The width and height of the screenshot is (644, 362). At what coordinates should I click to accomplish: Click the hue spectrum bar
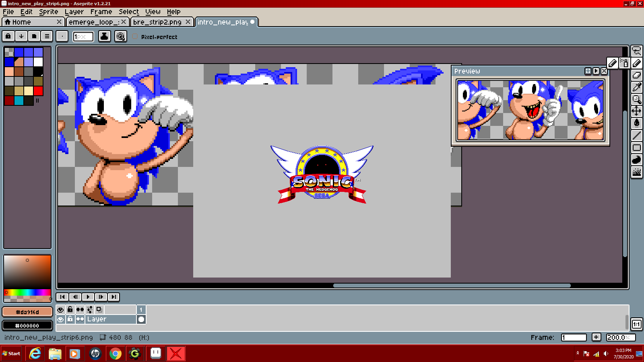tap(27, 292)
